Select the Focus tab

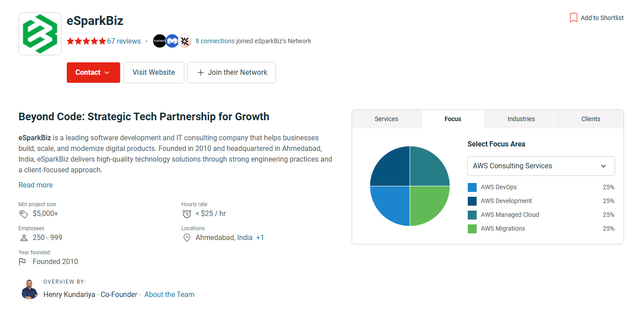[x=453, y=119]
